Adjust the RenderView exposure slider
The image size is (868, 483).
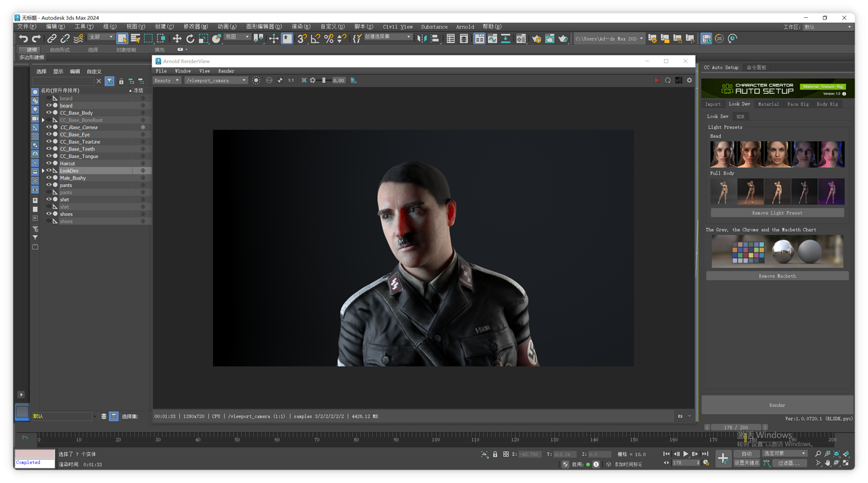324,80
